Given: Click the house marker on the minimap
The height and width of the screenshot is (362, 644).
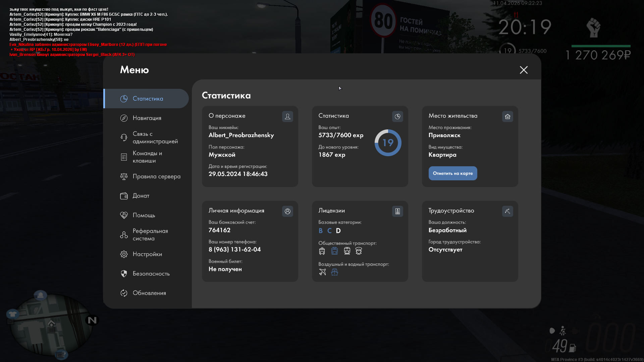Looking at the screenshot, I should pos(51,323).
